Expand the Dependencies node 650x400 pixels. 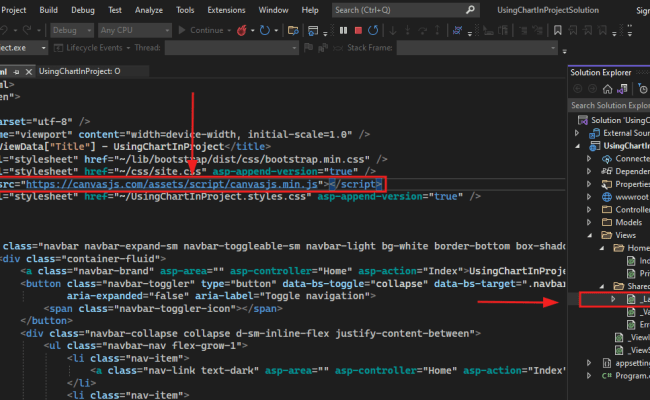pos(589,171)
